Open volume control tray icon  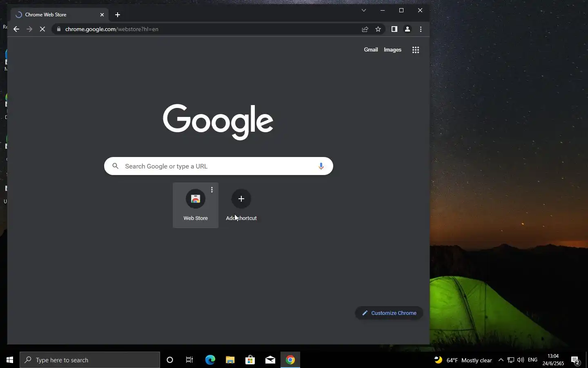coord(520,360)
